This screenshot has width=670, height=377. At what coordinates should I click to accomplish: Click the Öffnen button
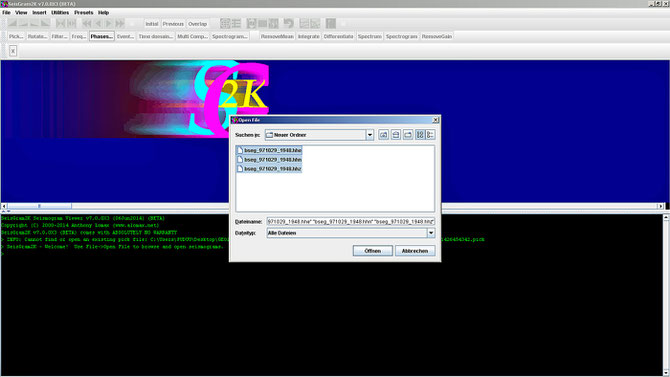point(373,251)
